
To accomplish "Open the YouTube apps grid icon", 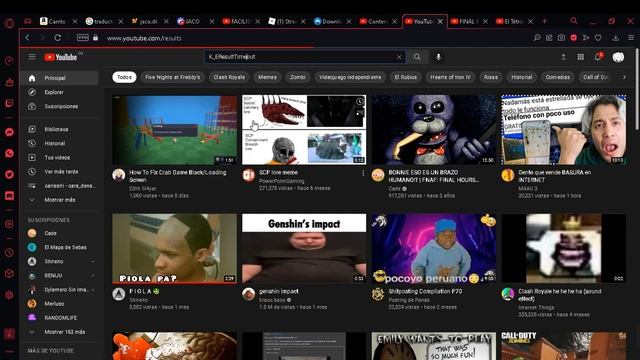I will coord(580,57).
